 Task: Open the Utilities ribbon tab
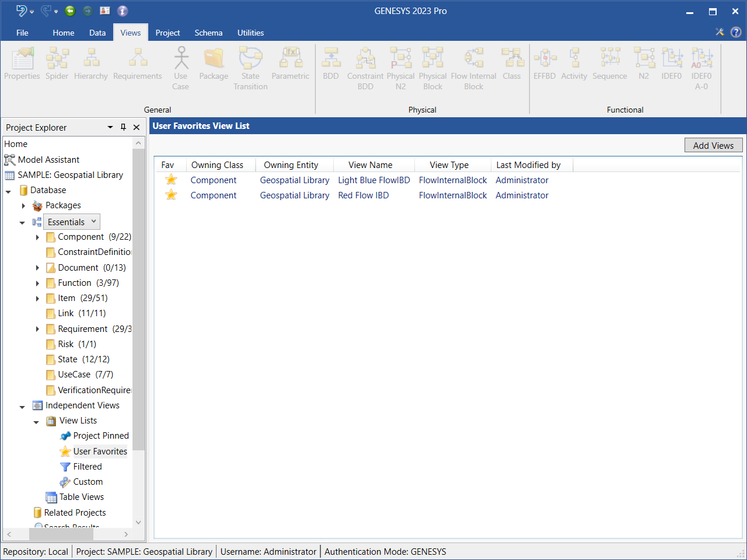coord(250,33)
